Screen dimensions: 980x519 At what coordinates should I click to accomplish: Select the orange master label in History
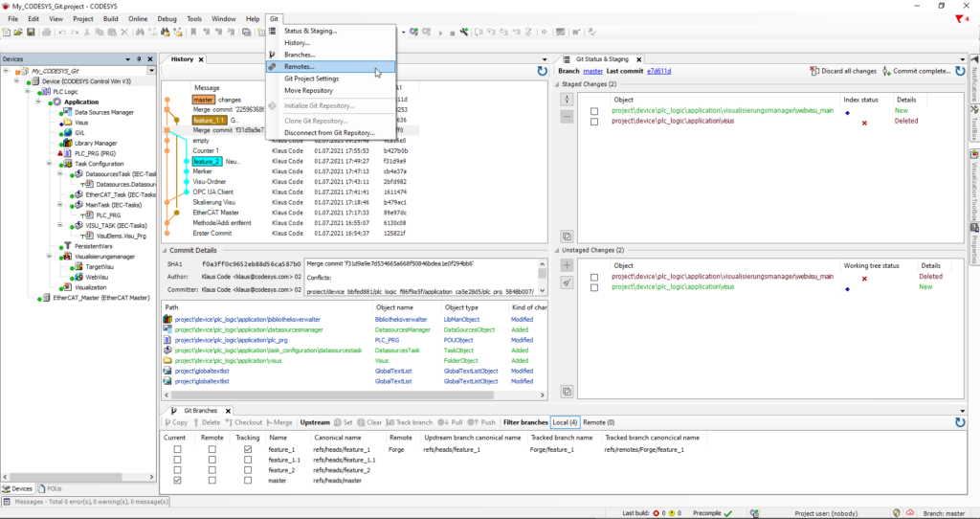(x=203, y=100)
